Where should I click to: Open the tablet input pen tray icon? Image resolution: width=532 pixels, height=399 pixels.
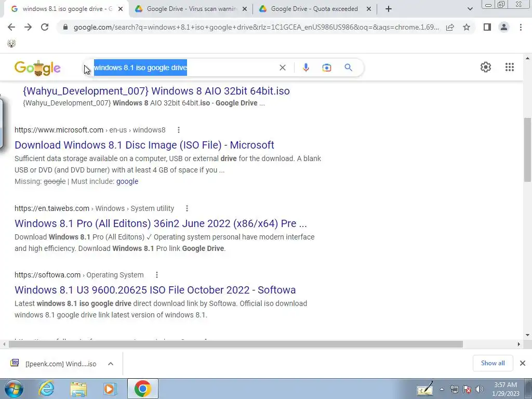(x=425, y=389)
